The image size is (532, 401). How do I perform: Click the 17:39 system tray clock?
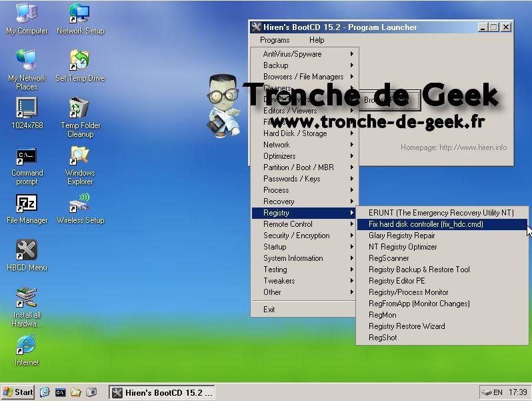point(518,392)
